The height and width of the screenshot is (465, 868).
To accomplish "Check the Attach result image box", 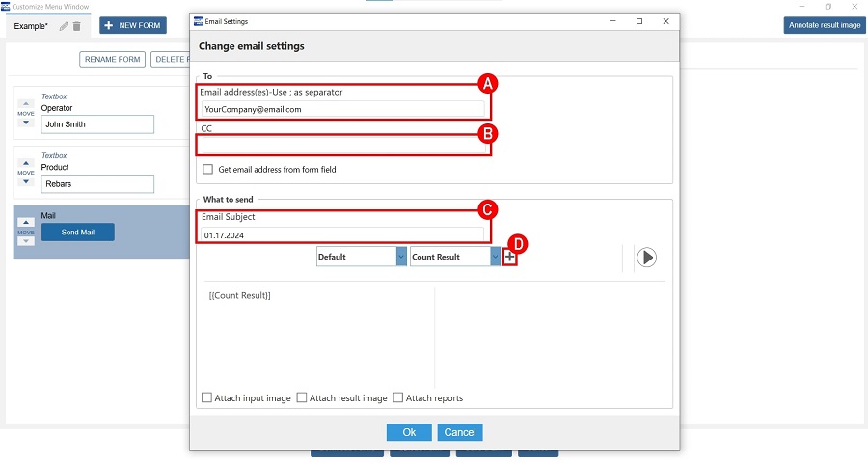I will click(302, 397).
